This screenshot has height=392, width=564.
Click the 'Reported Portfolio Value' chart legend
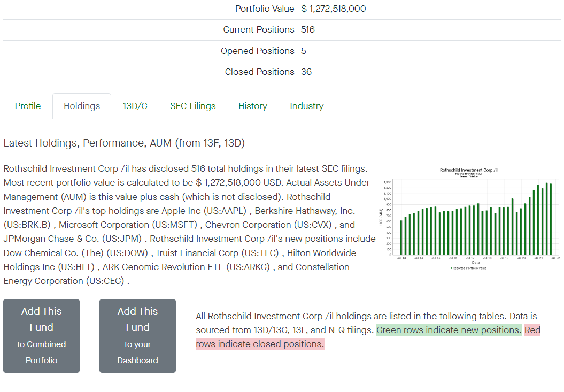tap(469, 268)
